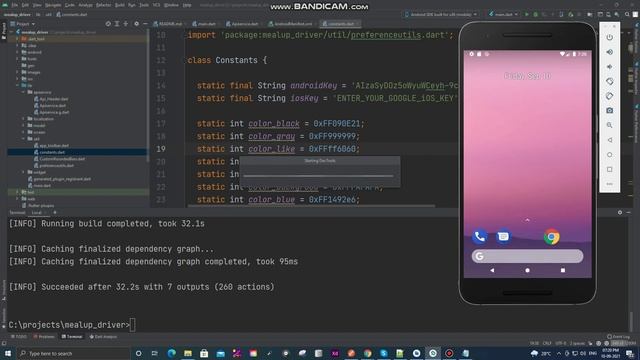This screenshot has width=640, height=360.
Task: Hide the Project panel with the minus icon
Action: (x=145, y=24)
